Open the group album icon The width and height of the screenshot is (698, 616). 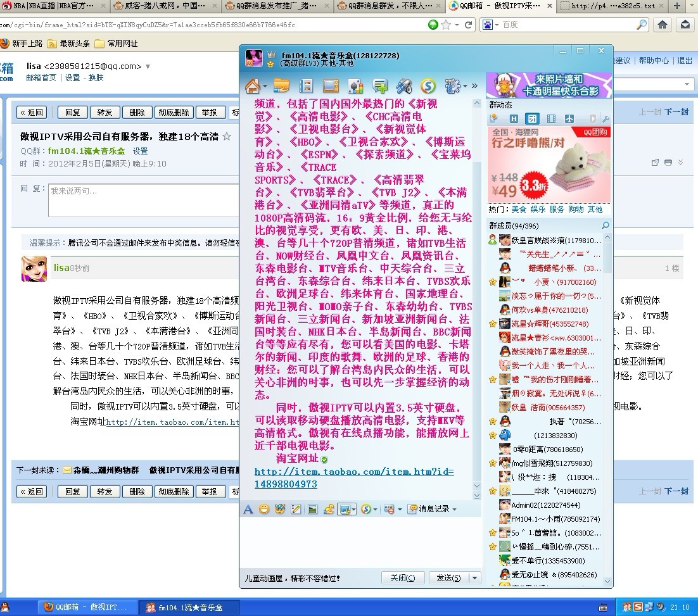[307, 85]
